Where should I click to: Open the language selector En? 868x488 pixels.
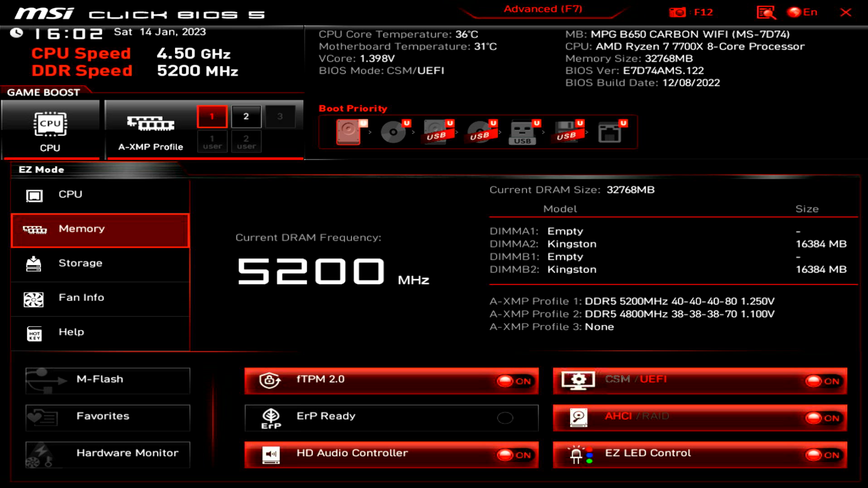(802, 12)
